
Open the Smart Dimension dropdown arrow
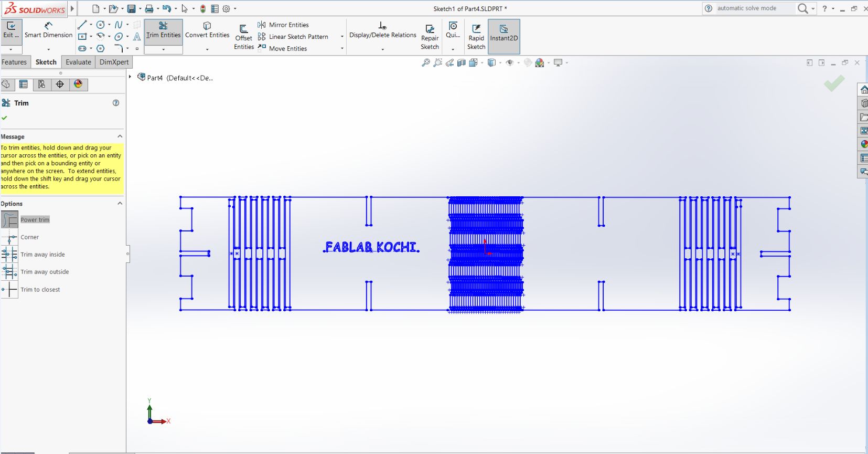click(49, 49)
